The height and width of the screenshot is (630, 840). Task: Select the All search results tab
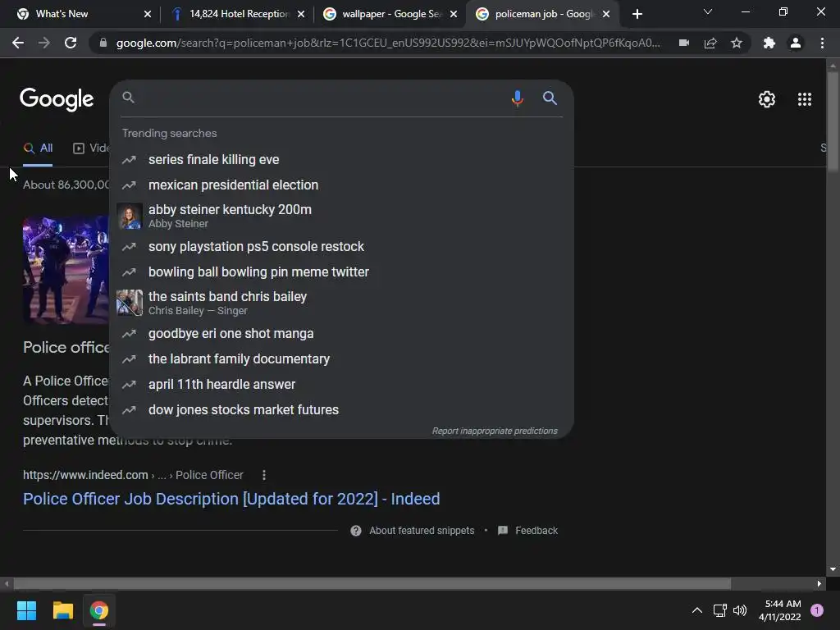tap(38, 148)
